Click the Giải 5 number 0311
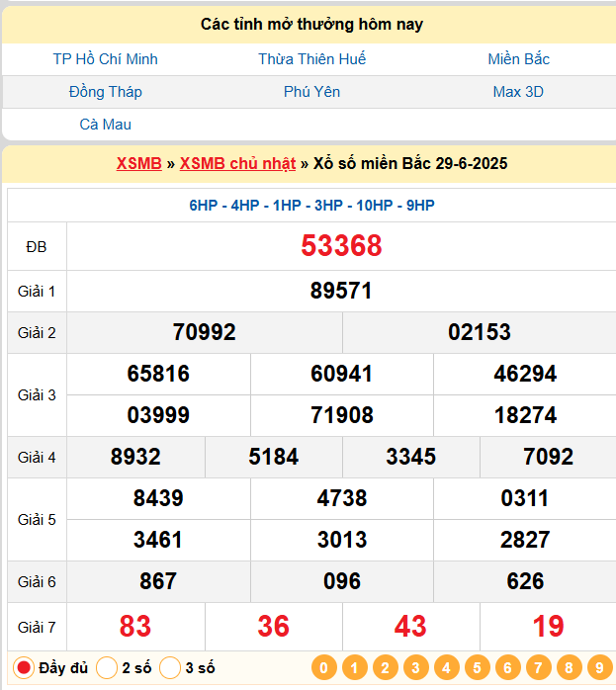The height and width of the screenshot is (690, 616). pyautogui.click(x=525, y=498)
